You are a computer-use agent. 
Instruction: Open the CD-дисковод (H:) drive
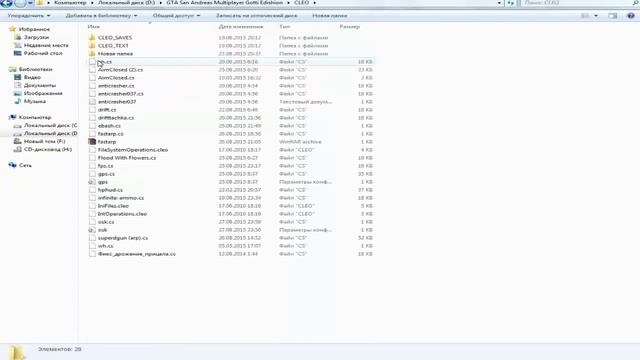click(x=47, y=149)
